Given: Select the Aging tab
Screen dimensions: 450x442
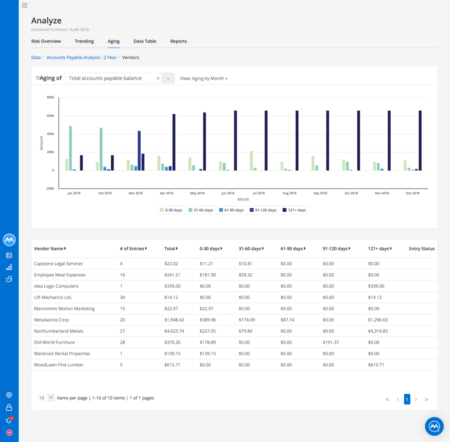Looking at the screenshot, I should coord(114,41).
